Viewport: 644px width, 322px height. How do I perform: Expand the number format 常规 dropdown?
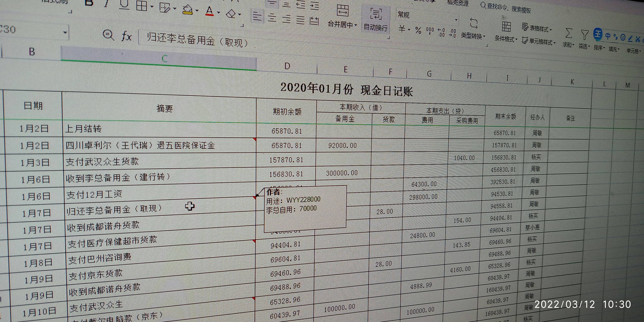click(x=456, y=20)
